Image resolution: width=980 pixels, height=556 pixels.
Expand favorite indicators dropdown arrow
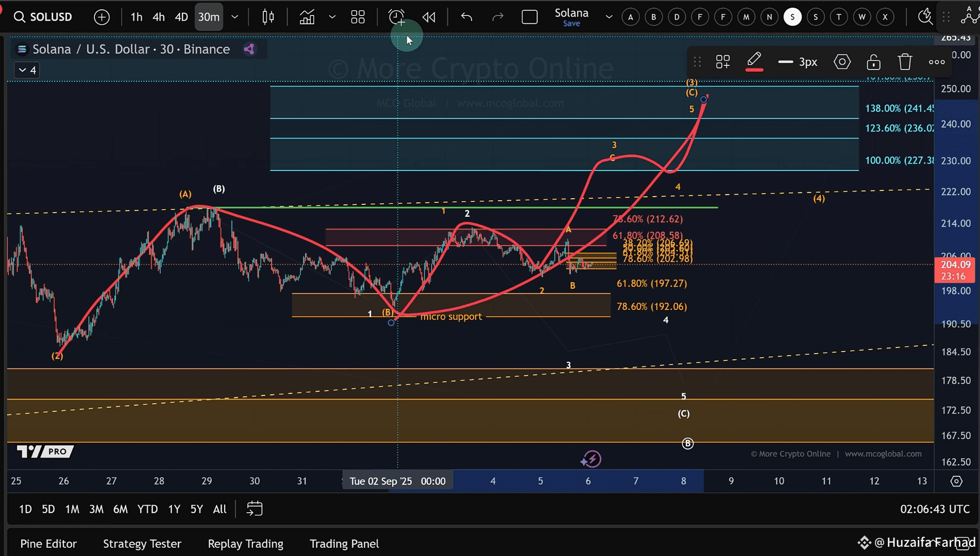coord(332,17)
